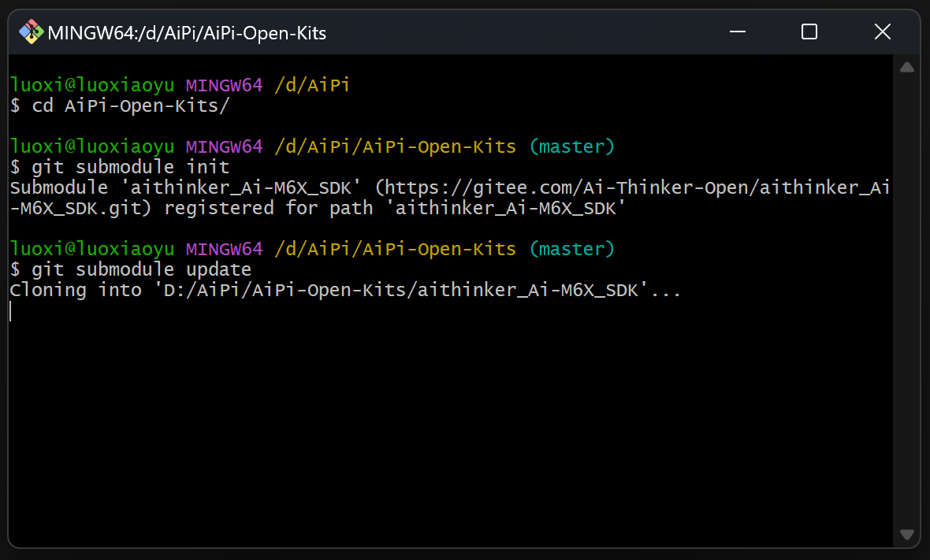Viewport: 930px width, 560px height.
Task: Minimize the MINGW64 terminal window
Action: point(737,32)
